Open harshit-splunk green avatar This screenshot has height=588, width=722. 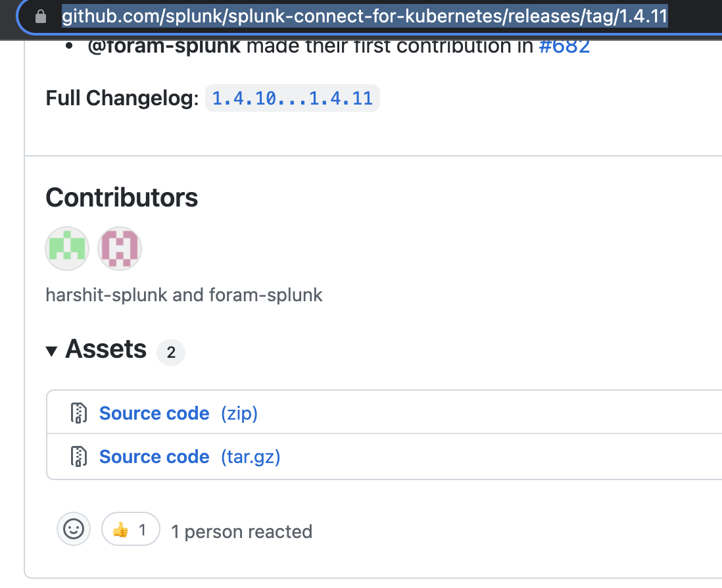pos(67,249)
